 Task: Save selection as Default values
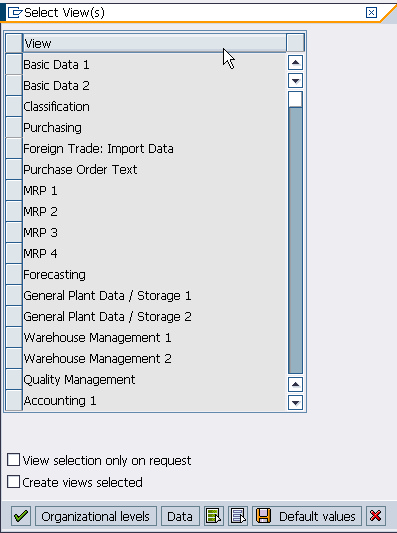307,516
